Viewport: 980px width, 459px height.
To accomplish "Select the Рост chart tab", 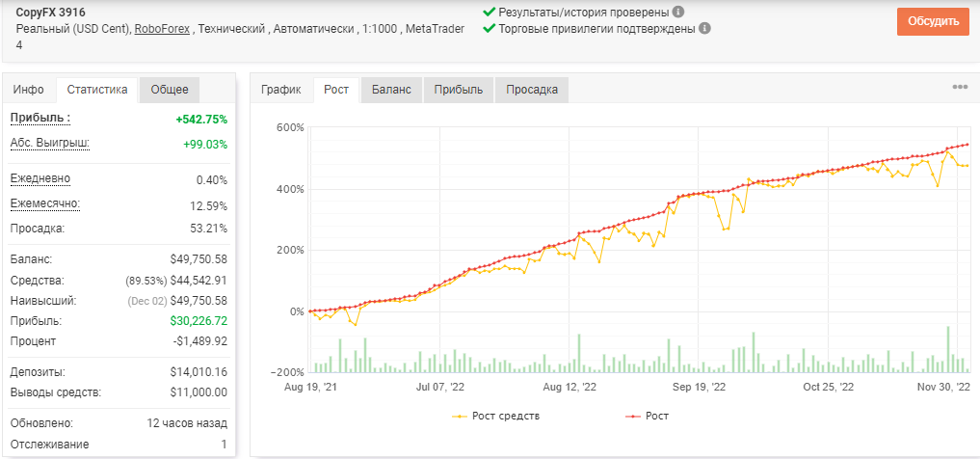I will click(x=336, y=90).
